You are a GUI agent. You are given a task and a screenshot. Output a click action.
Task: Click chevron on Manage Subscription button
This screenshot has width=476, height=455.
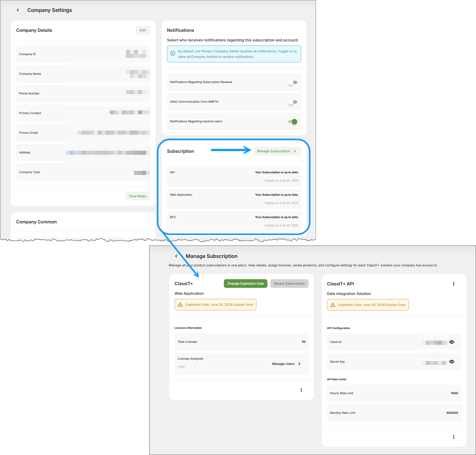(295, 151)
